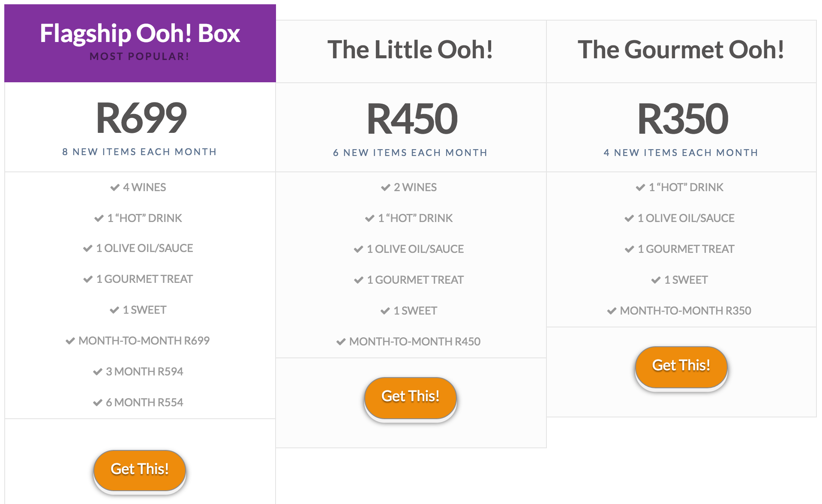
Task: Click The Little Ooh! plan title
Action: click(x=410, y=50)
